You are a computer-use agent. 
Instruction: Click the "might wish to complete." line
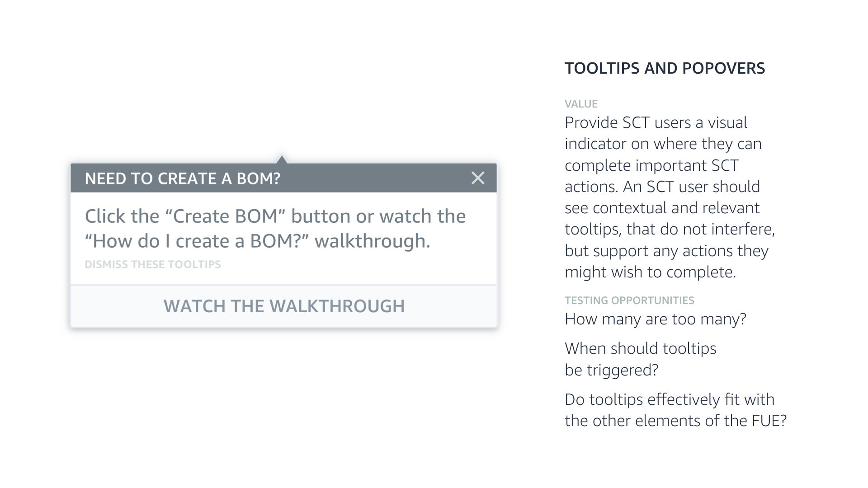coord(650,272)
